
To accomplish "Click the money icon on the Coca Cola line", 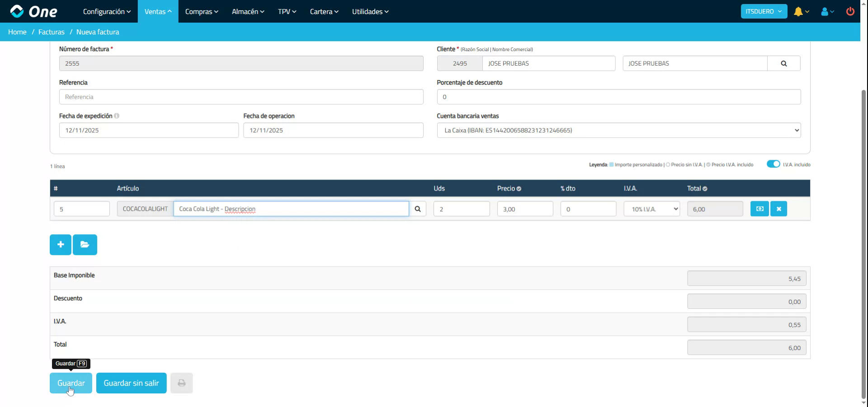I will coord(759,209).
